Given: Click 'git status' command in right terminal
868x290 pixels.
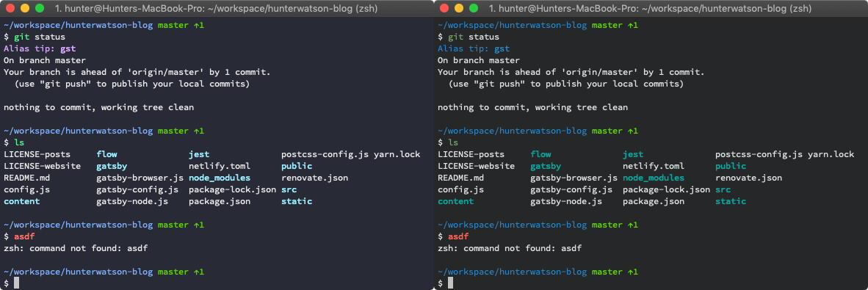Looking at the screenshot, I should 474,37.
